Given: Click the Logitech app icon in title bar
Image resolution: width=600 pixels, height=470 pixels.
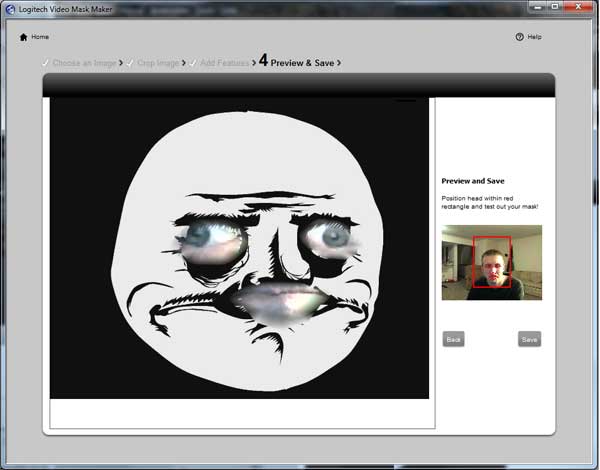Looking at the screenshot, I should tap(10, 9).
